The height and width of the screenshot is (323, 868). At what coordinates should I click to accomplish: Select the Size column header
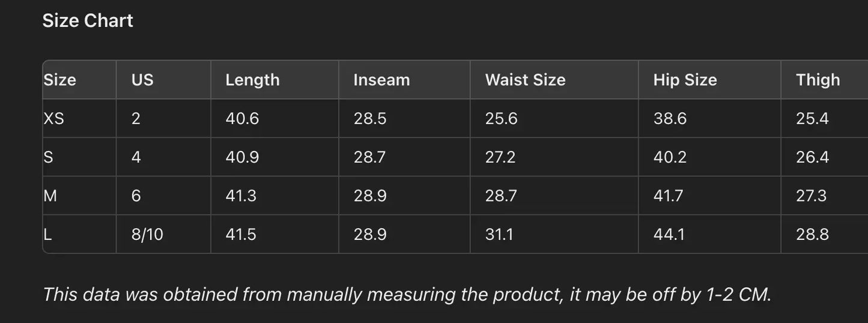[60, 80]
